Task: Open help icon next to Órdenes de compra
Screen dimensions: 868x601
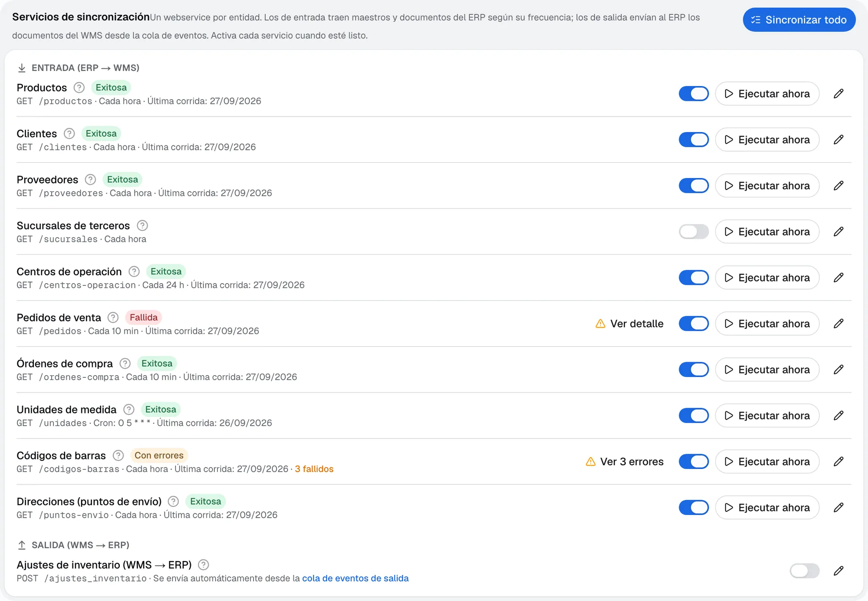Action: click(125, 363)
